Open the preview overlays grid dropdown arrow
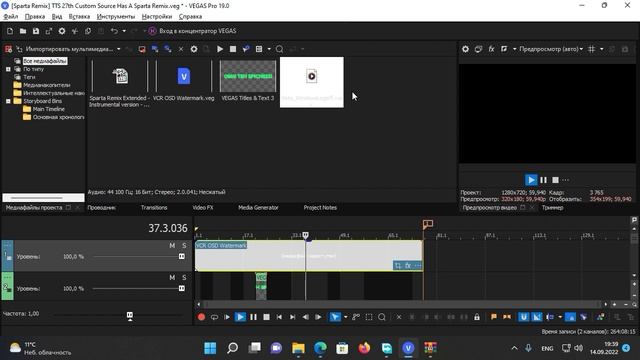Screen dimensions: 640x360 [602, 49]
